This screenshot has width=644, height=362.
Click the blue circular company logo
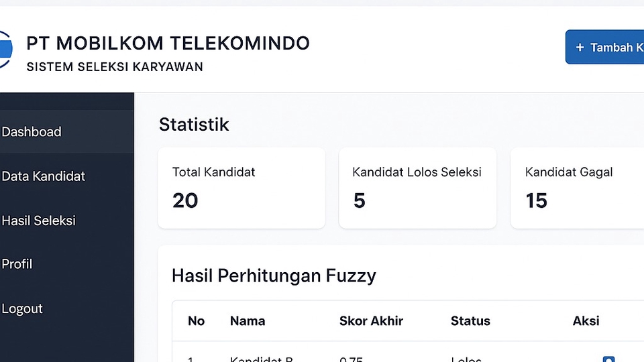(x=5, y=49)
